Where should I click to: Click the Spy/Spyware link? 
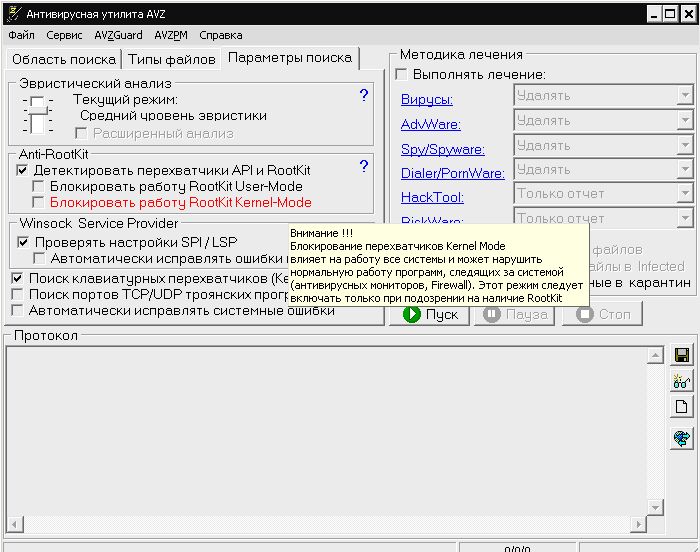tap(443, 149)
